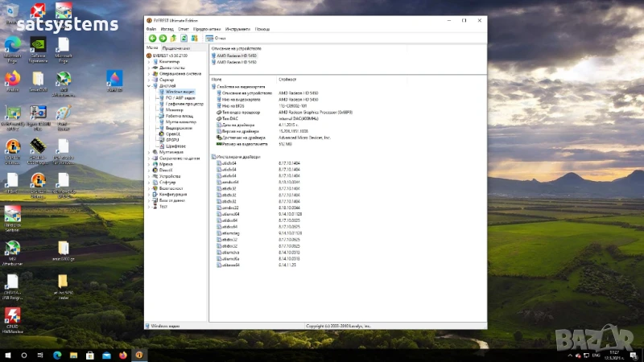Expand the Computer tree node

(x=150, y=62)
